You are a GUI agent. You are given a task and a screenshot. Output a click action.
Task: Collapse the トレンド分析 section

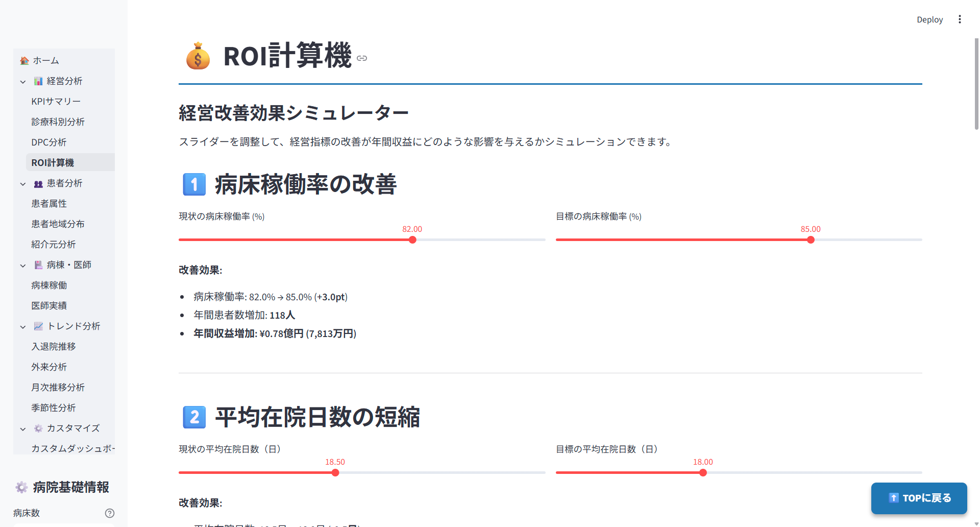tap(22, 327)
